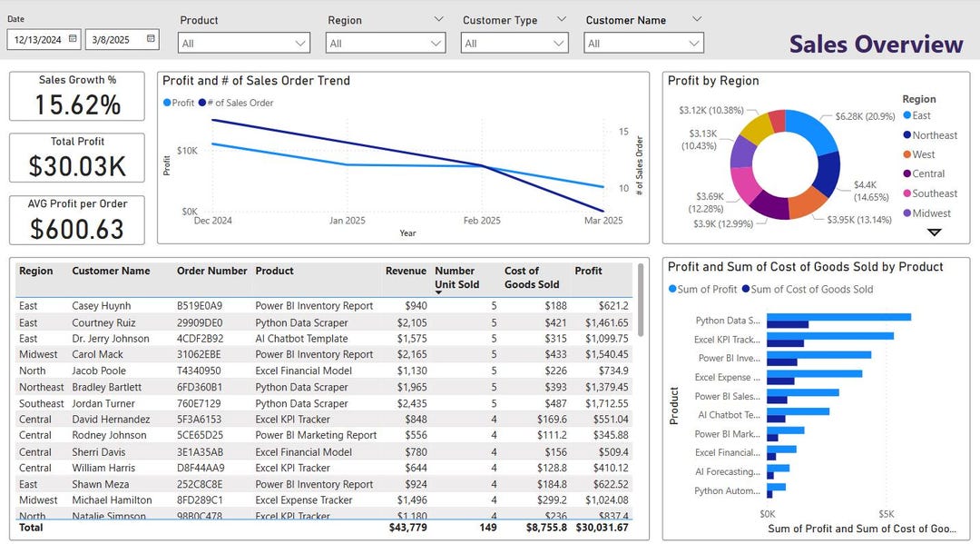Click the Sales Growth % card
Screen dimensions: 980x544
pos(77,95)
